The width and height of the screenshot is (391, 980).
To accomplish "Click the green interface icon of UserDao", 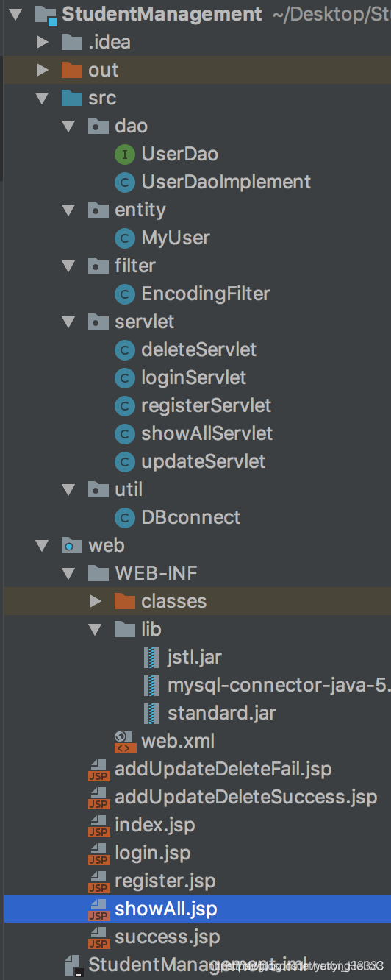I will [125, 154].
